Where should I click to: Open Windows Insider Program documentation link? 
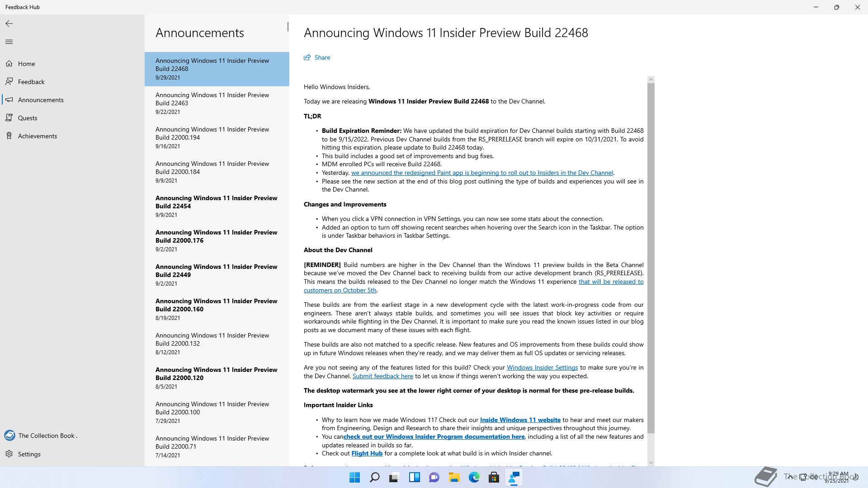(434, 436)
